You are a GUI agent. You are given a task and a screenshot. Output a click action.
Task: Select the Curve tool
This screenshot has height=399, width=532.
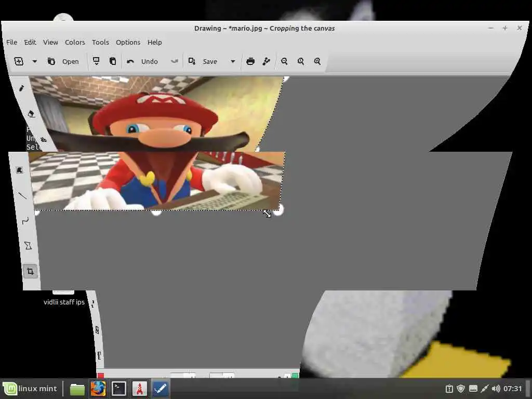[25, 221]
